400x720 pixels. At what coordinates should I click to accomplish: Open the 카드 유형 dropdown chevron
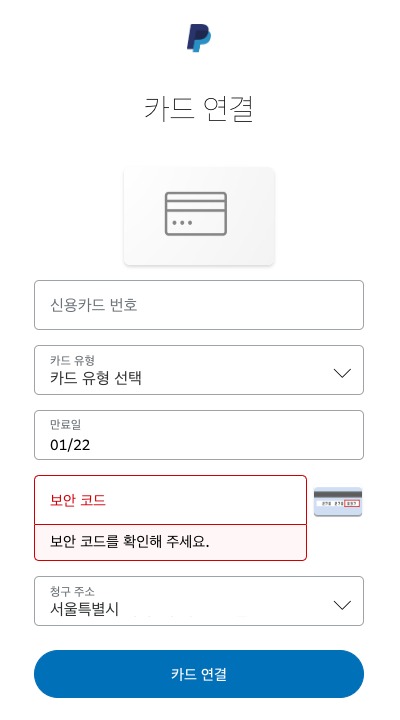click(342, 373)
